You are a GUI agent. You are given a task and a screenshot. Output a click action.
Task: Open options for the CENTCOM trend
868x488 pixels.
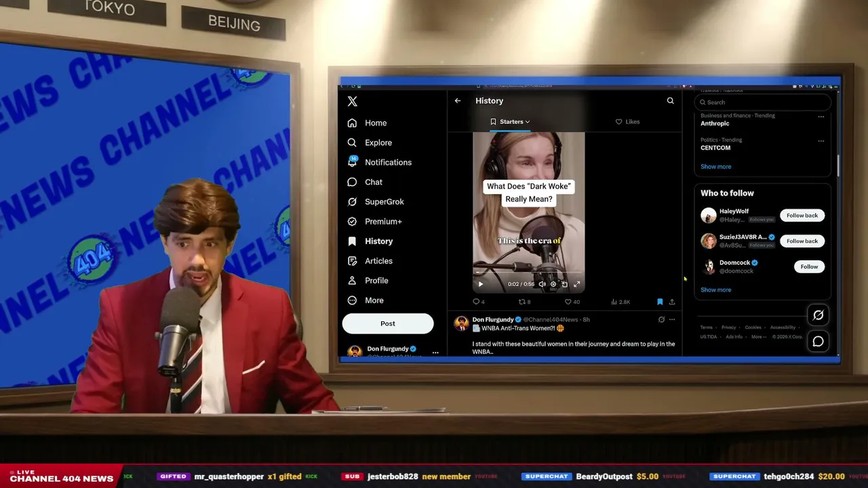pyautogui.click(x=821, y=141)
